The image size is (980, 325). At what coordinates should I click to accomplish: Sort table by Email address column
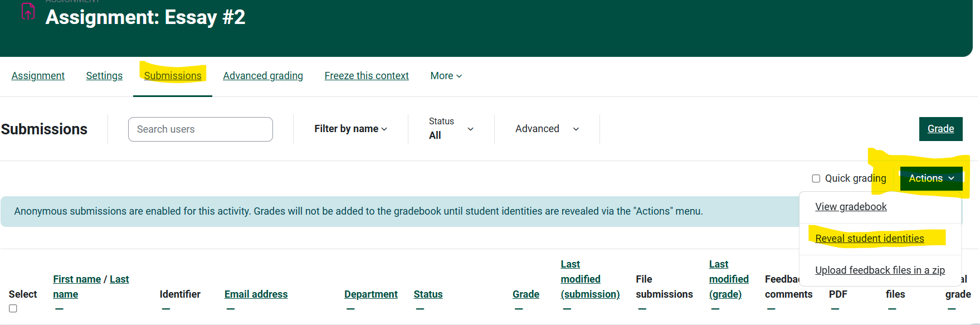pyautogui.click(x=256, y=294)
